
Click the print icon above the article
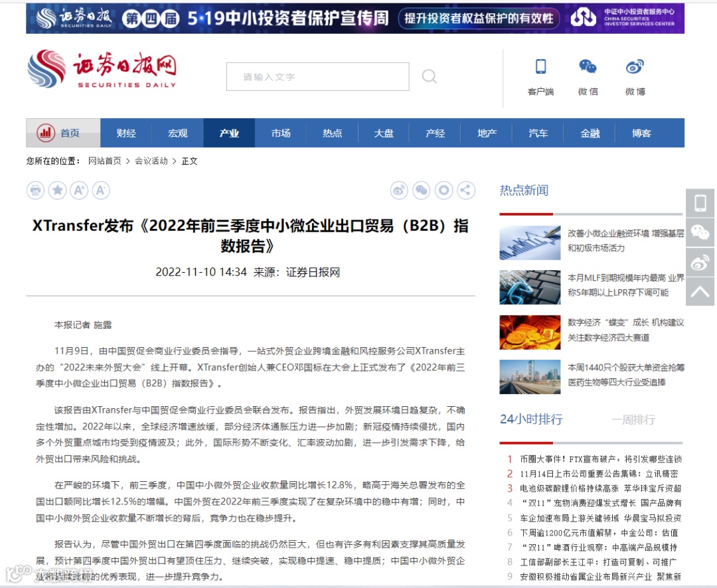(35, 190)
